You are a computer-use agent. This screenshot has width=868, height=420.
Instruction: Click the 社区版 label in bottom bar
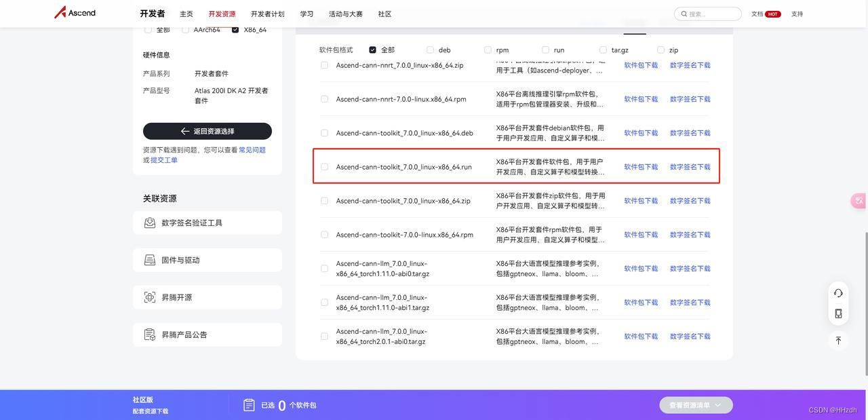(x=143, y=400)
